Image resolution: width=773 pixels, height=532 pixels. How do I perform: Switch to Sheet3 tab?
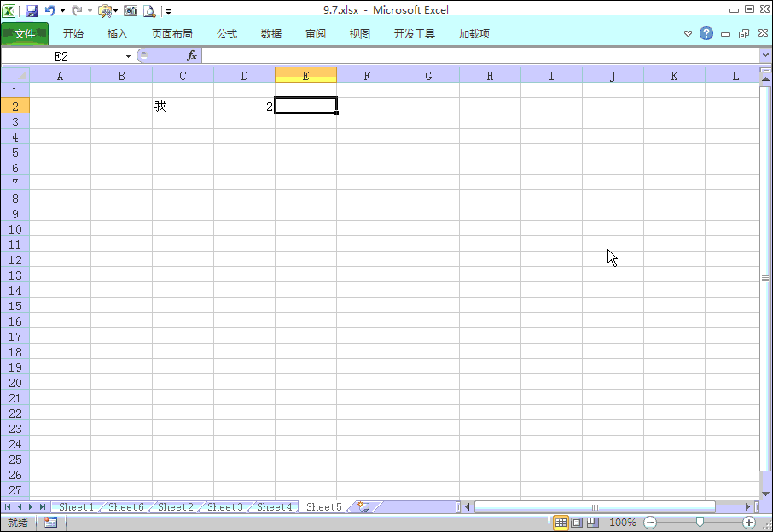click(224, 507)
